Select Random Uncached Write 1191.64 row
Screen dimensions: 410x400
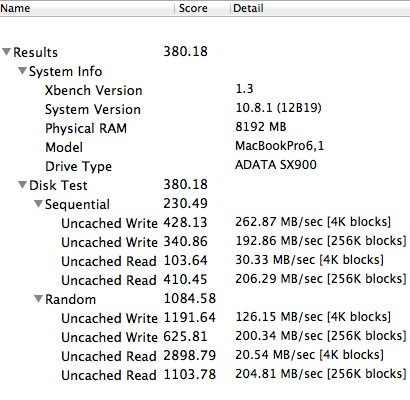205,318
